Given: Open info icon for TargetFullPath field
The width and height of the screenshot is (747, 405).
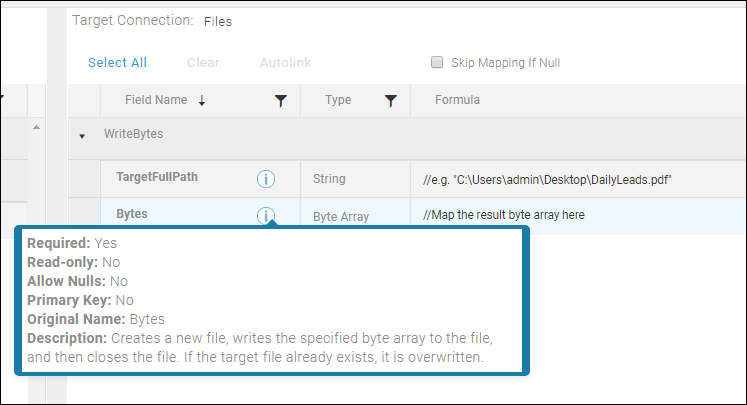Looking at the screenshot, I should [266, 179].
